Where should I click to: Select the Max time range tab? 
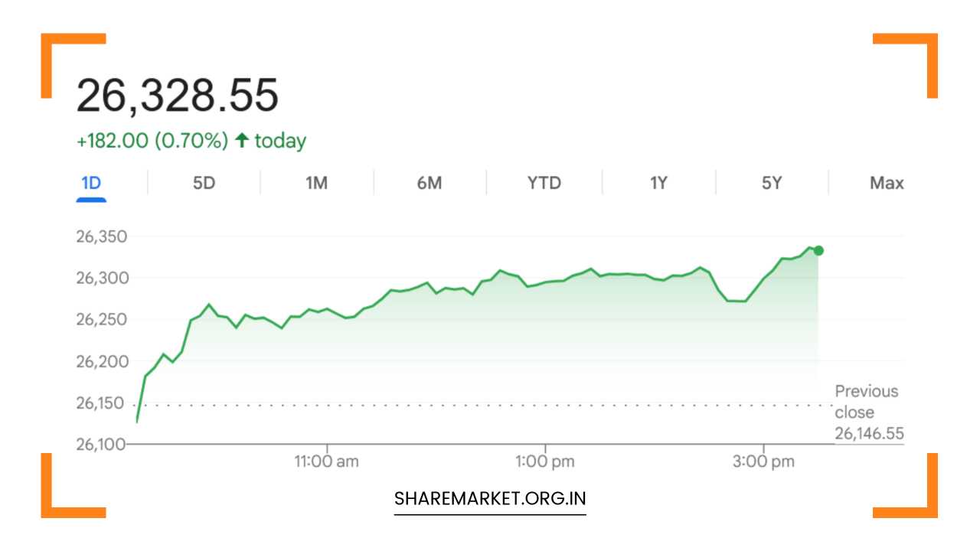[x=887, y=183]
